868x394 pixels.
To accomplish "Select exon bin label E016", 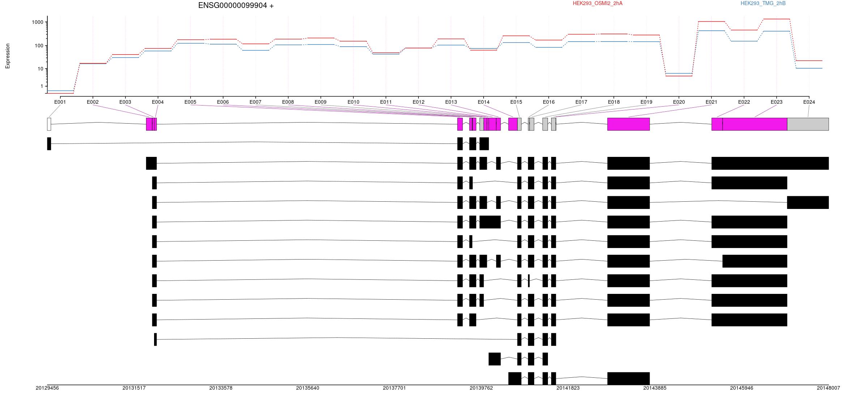I will [x=549, y=102].
